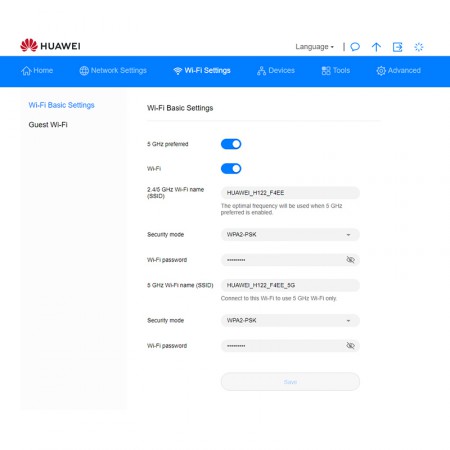This screenshot has height=450, width=450.
Task: Select Wi-Fi Basic Settings in sidebar
Action: (x=61, y=105)
